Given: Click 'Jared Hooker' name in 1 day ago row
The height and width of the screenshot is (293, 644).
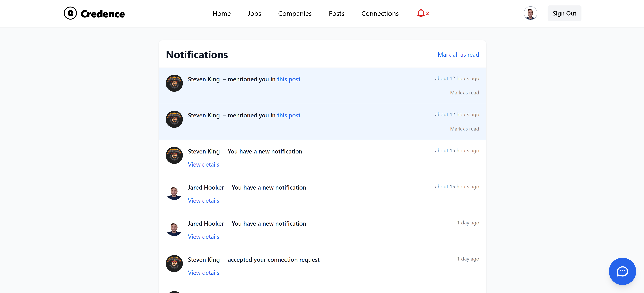Looking at the screenshot, I should click(205, 224).
